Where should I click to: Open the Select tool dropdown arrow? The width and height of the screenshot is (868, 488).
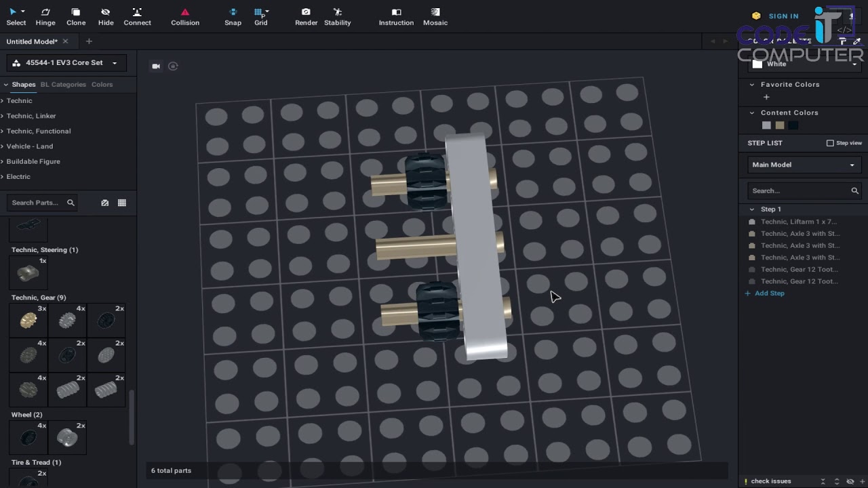[x=23, y=12]
